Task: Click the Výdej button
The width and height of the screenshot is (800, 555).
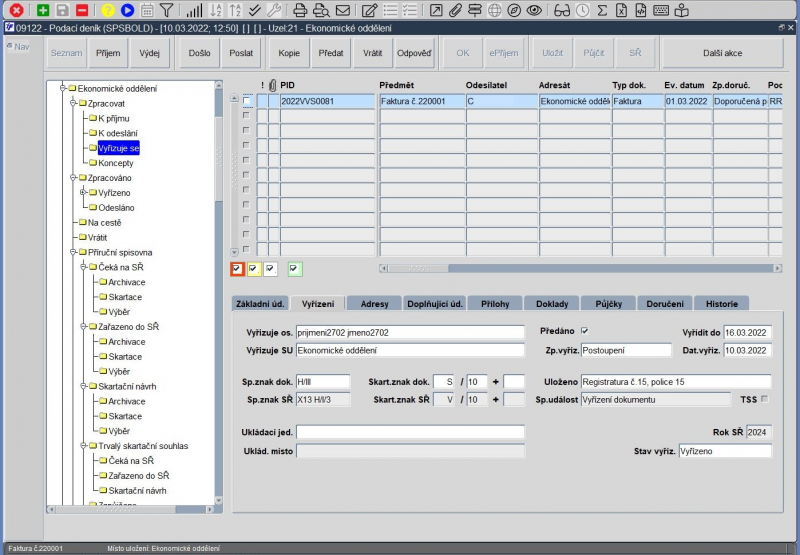Action: (149, 53)
